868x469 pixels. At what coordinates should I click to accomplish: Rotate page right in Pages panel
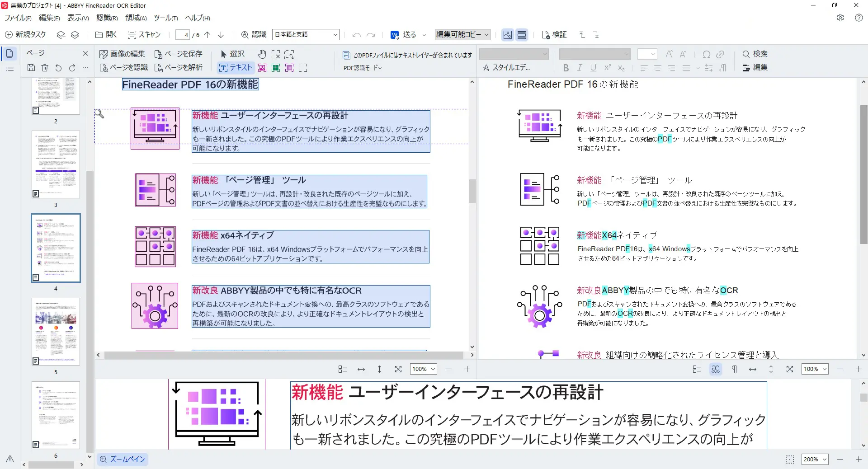click(72, 68)
